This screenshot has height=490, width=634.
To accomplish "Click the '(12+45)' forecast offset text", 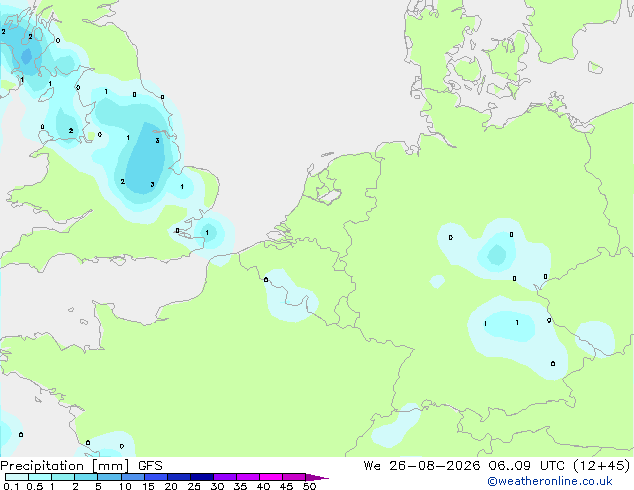I will tap(602, 466).
